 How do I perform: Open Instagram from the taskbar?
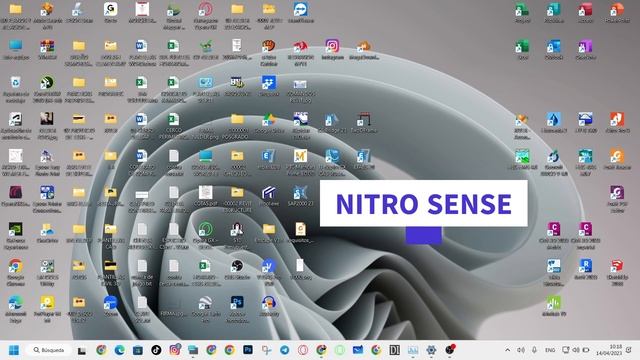[175, 350]
